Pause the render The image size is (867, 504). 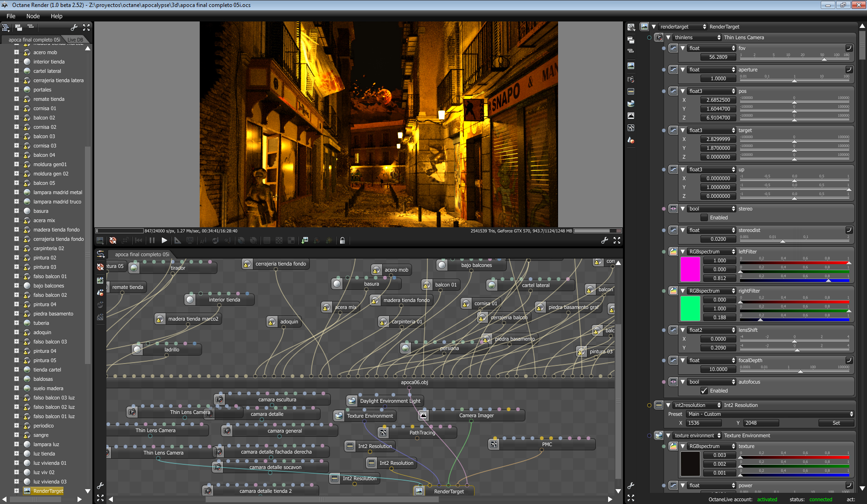tap(152, 240)
